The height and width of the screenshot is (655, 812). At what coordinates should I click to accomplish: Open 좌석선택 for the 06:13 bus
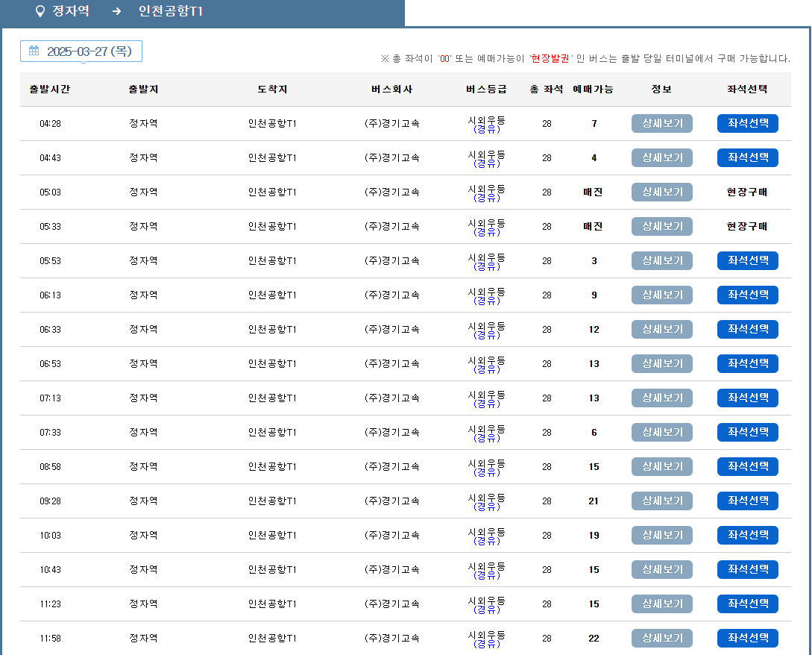(747, 295)
